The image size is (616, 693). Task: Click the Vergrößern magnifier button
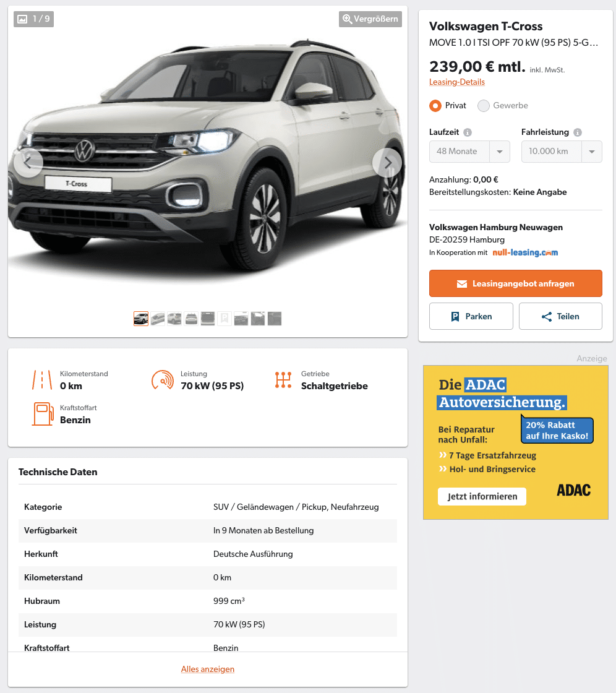pos(370,19)
